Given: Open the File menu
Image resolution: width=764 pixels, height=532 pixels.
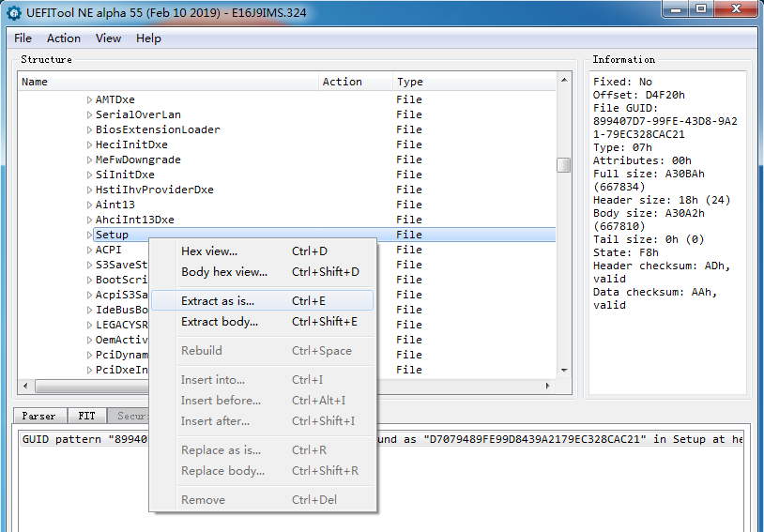Looking at the screenshot, I should (x=23, y=38).
